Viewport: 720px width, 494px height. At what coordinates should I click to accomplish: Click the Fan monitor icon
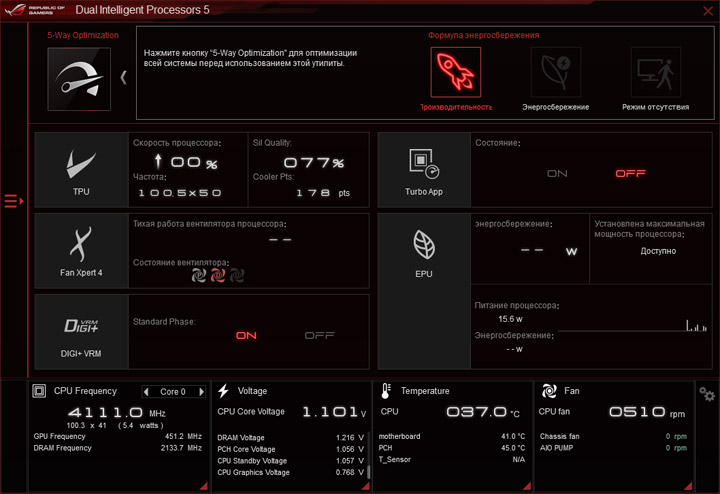549,391
